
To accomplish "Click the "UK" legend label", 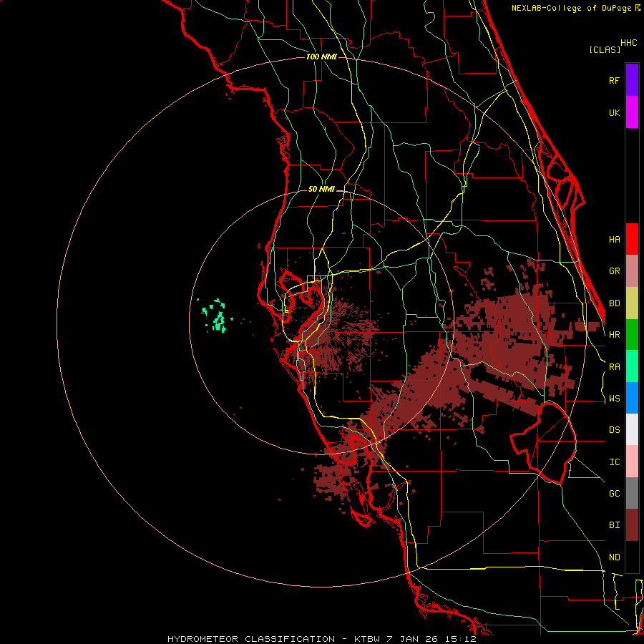I will (614, 112).
